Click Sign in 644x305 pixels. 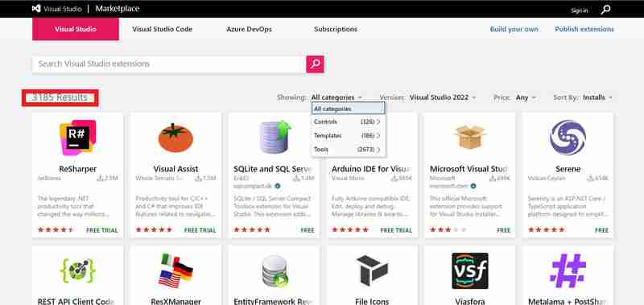tap(579, 10)
